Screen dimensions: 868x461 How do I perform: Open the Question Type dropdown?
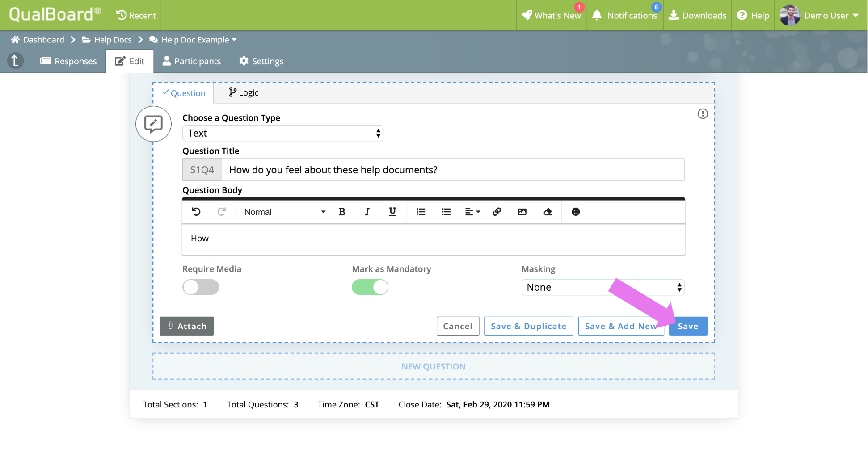(x=283, y=133)
